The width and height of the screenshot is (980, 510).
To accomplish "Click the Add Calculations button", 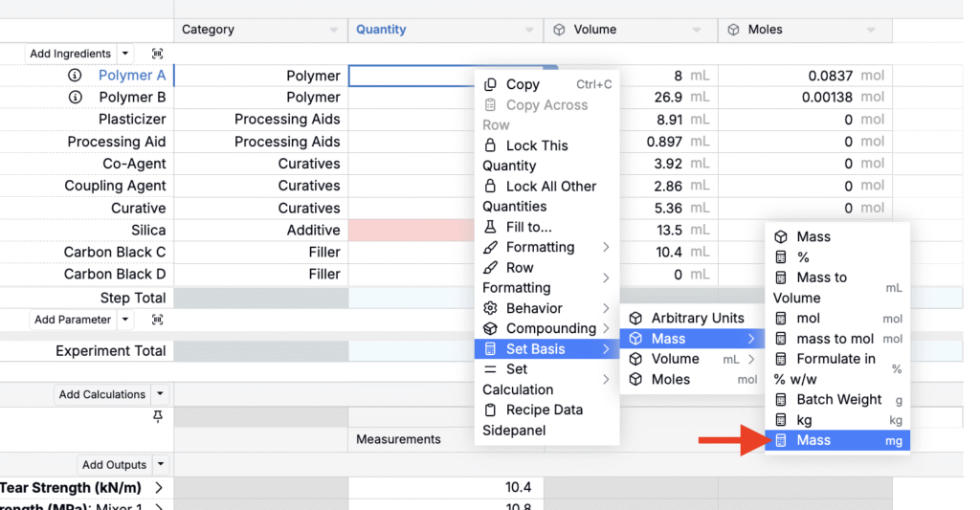I will (x=101, y=394).
